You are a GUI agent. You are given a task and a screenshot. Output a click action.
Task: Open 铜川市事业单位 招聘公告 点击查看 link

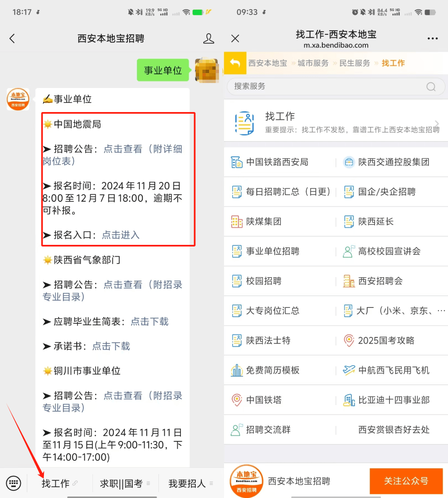(123, 395)
